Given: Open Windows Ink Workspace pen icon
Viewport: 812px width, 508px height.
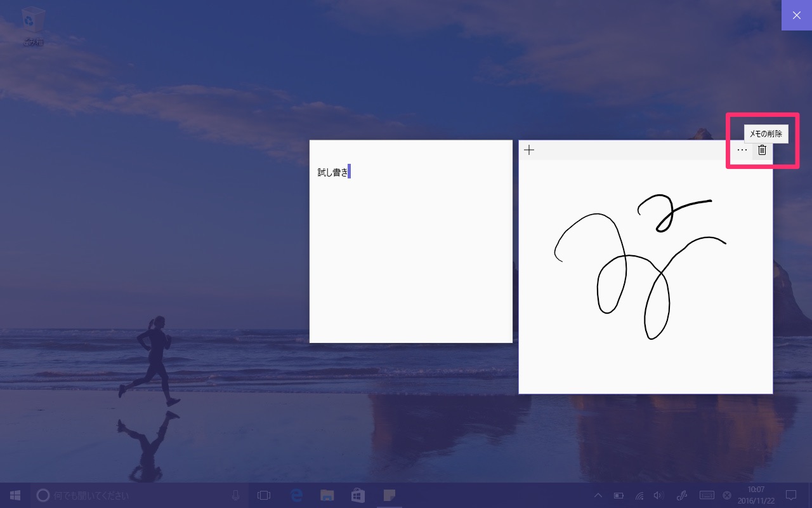Looking at the screenshot, I should [683, 495].
